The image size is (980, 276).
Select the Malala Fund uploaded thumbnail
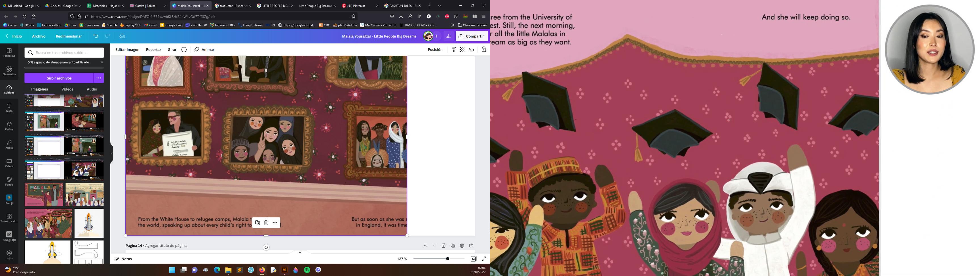pyautogui.click(x=44, y=195)
